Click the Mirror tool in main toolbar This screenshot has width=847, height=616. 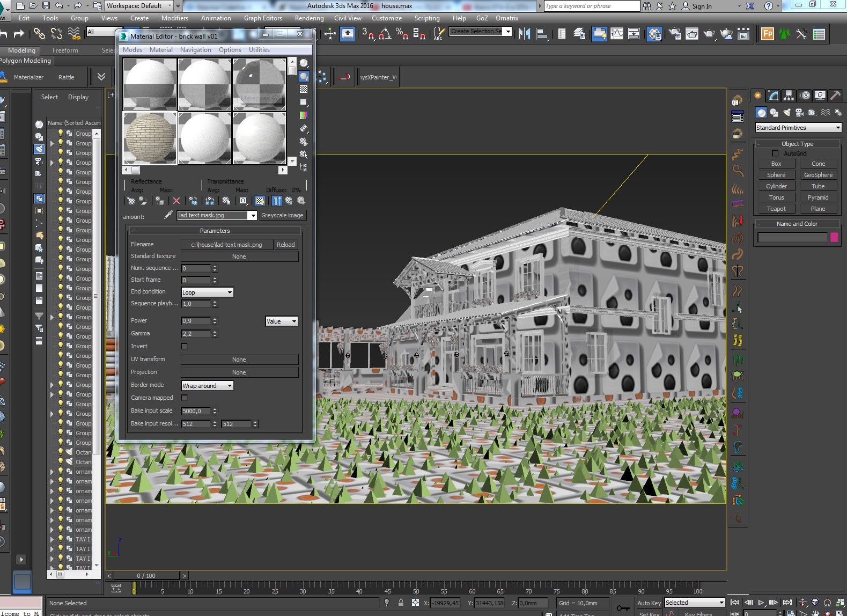pos(524,34)
